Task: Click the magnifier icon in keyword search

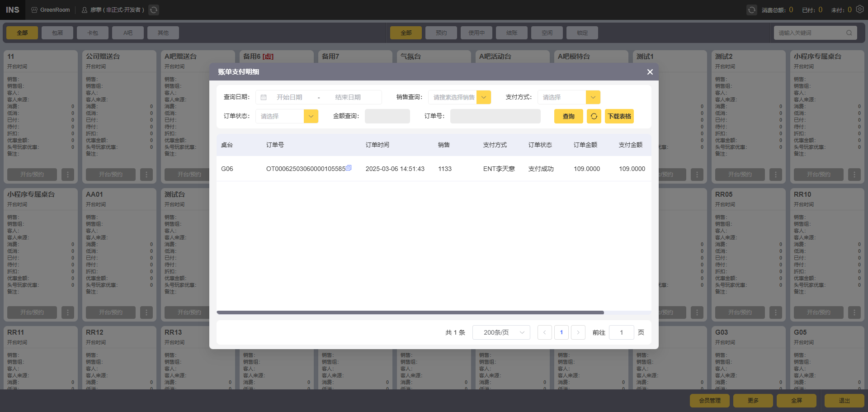Action: coord(849,33)
